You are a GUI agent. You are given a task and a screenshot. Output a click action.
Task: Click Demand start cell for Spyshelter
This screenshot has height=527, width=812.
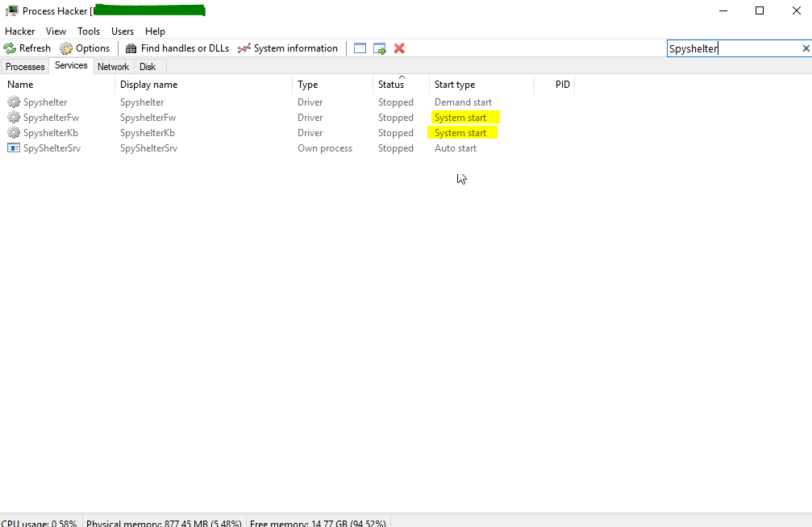[463, 102]
